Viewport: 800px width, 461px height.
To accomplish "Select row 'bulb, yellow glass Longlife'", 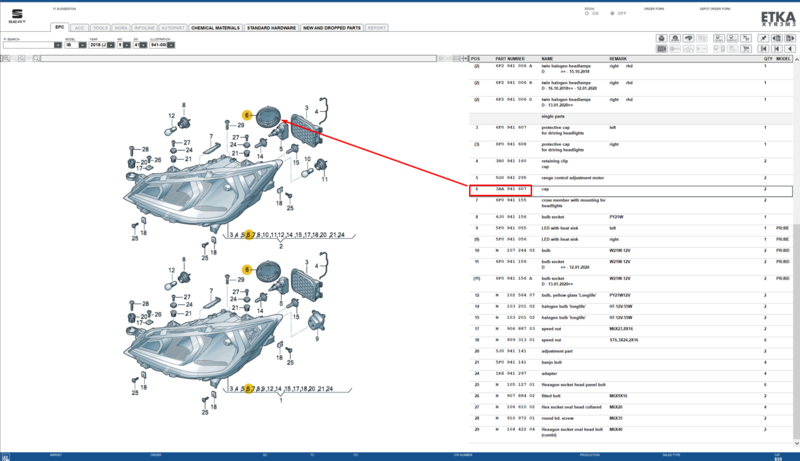I will click(631, 295).
